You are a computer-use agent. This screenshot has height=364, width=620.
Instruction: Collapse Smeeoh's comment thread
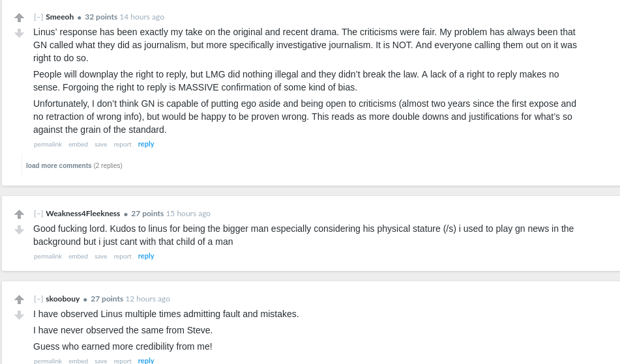pos(38,17)
